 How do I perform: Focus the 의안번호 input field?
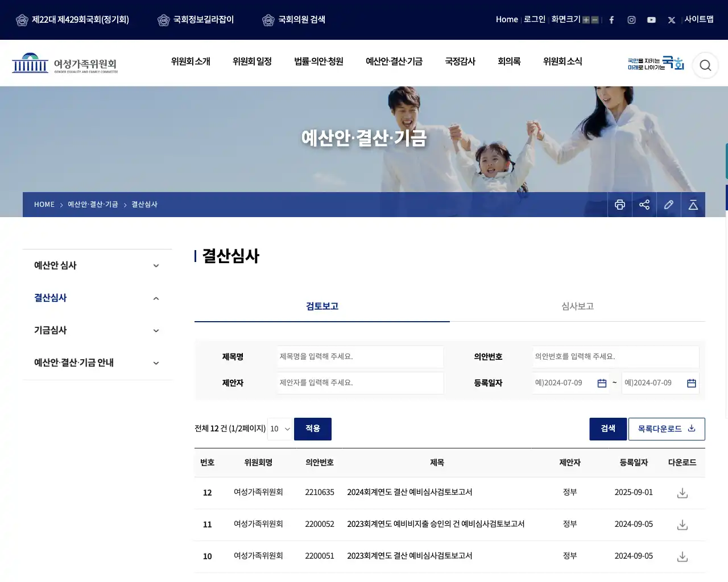coord(616,357)
